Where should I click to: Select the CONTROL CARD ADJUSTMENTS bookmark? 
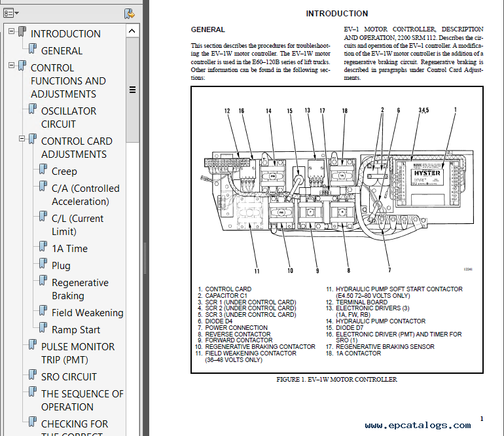coord(77,148)
